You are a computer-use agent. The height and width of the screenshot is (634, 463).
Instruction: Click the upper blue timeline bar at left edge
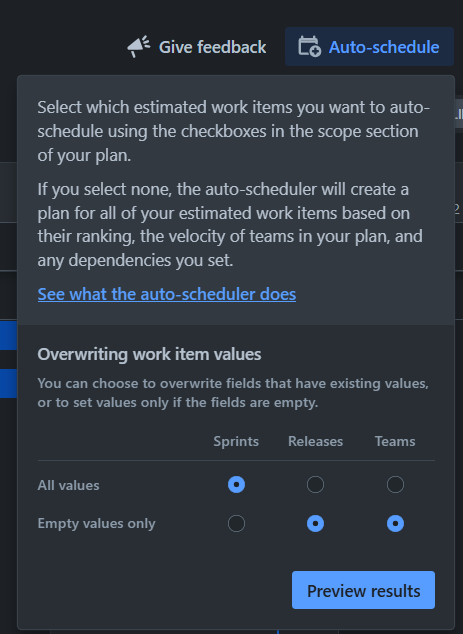pyautogui.click(x=8, y=336)
